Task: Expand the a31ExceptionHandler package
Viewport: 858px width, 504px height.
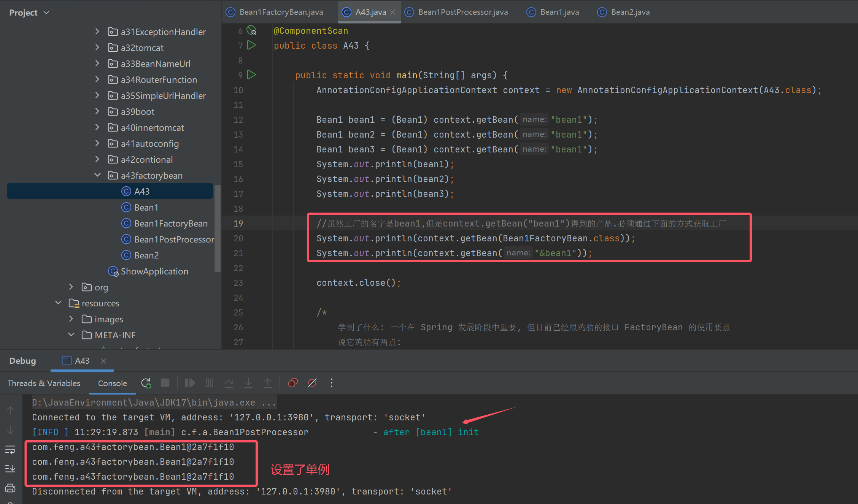Action: click(x=97, y=32)
